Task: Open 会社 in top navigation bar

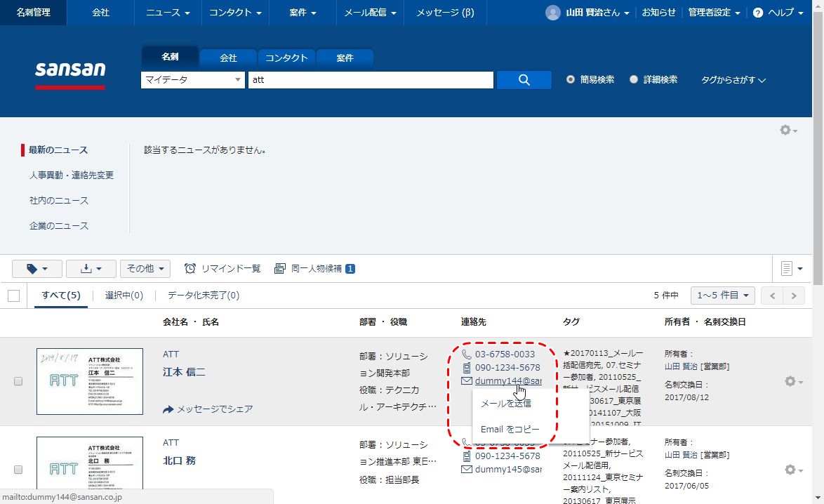Action: point(100,13)
